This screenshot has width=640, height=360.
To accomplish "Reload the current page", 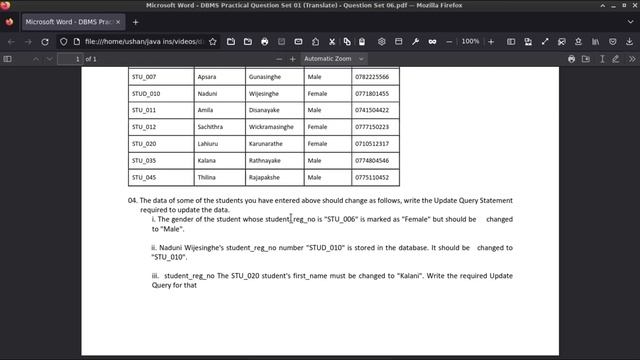I will [45, 42].
